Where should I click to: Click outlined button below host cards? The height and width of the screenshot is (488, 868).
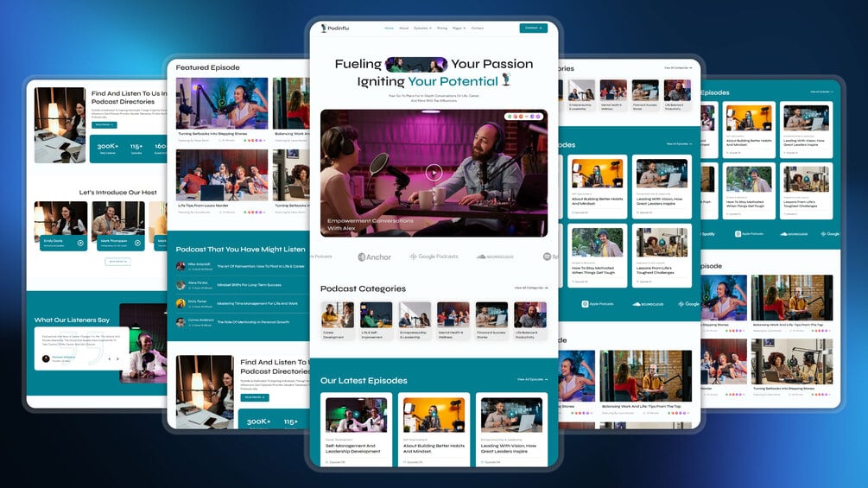pos(118,261)
